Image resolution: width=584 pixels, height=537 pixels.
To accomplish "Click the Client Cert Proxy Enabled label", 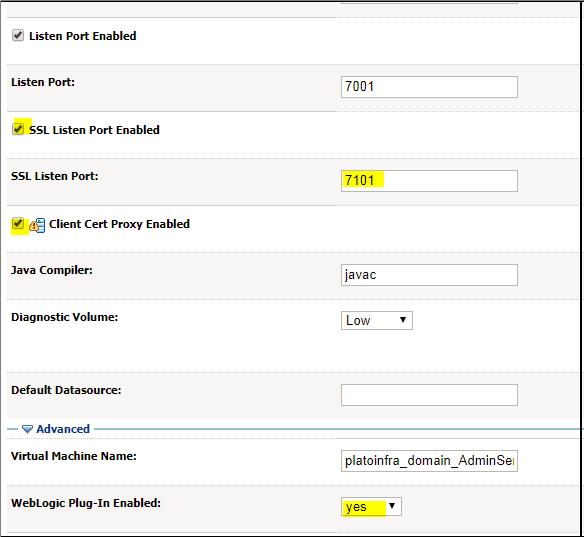I will [119, 224].
